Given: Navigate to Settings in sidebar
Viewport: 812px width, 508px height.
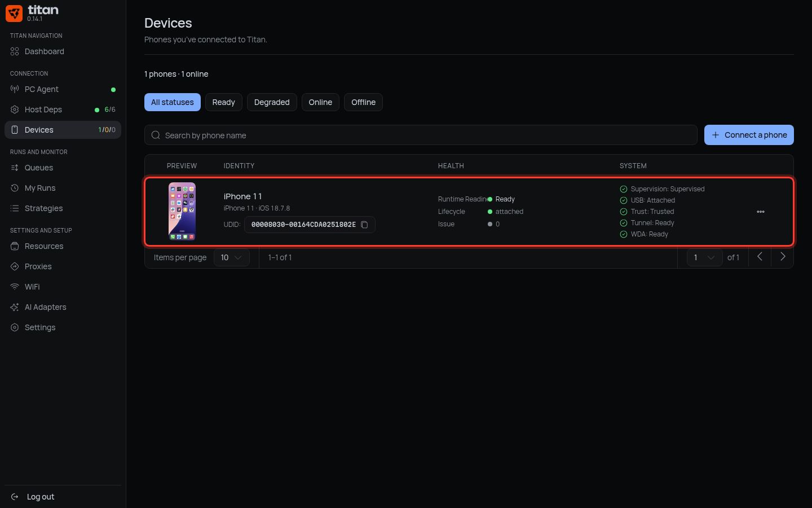Looking at the screenshot, I should [63, 327].
